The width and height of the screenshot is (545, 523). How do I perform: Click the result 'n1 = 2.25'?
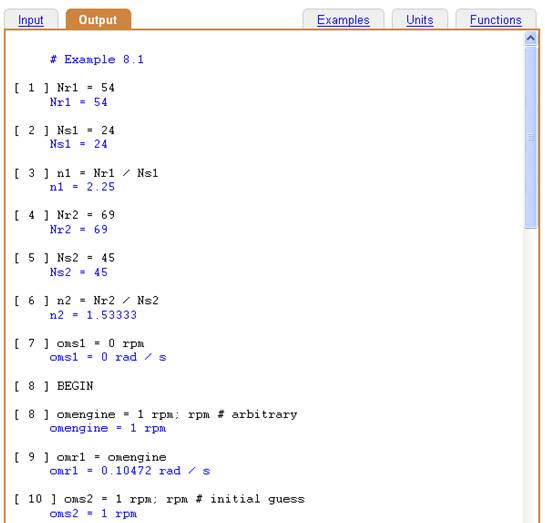pyautogui.click(x=82, y=187)
